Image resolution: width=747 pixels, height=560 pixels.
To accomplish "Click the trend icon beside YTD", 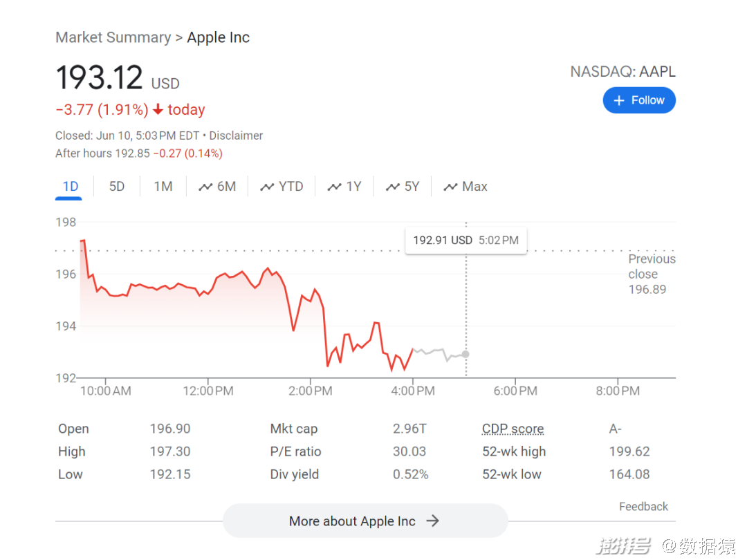I will [x=267, y=187].
